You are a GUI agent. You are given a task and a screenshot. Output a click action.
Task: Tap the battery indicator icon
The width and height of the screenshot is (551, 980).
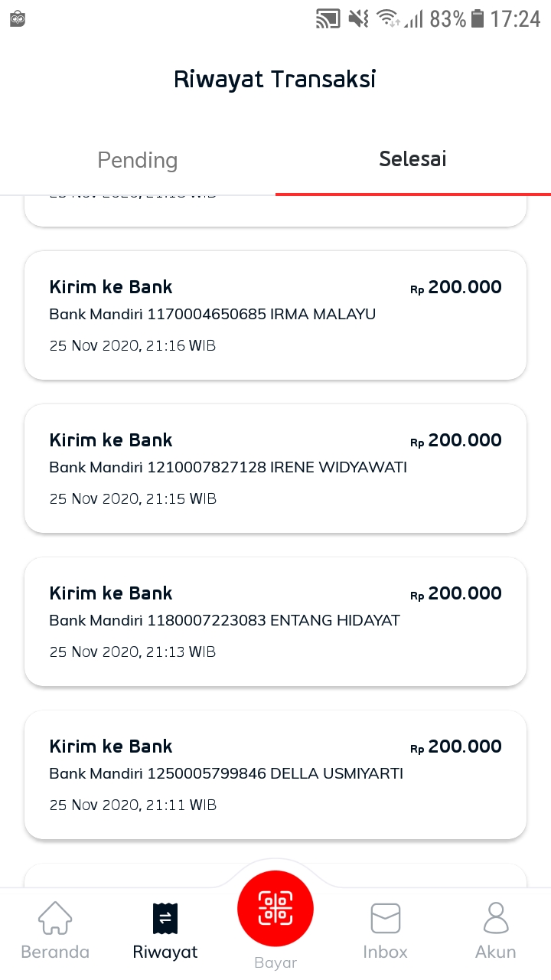pos(478,18)
